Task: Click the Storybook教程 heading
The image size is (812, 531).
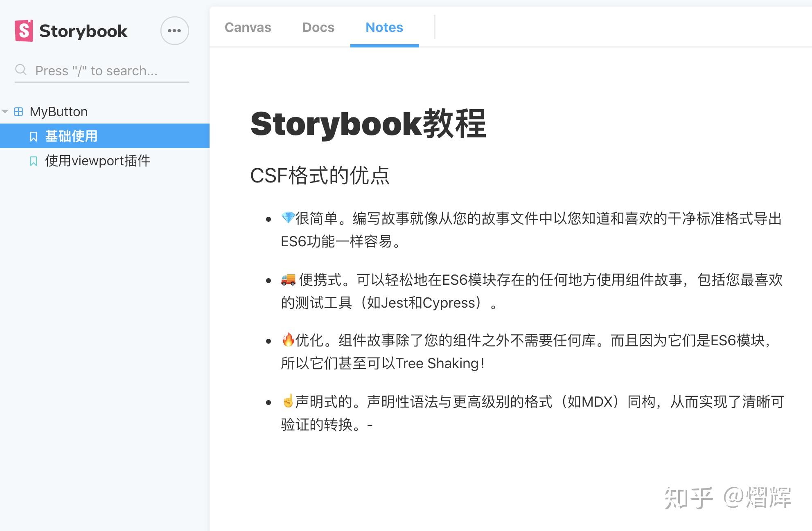Action: [368, 124]
